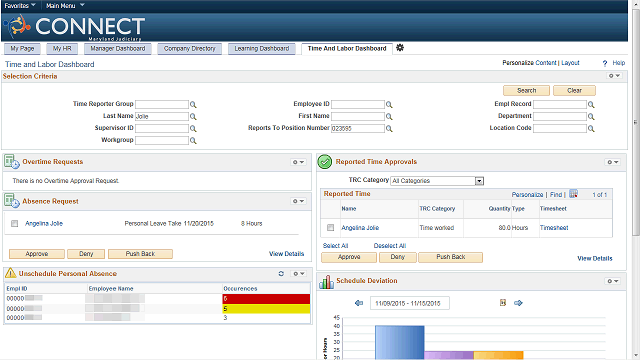Image resolution: width=640 pixels, height=360 pixels.
Task: Click the Layout link
Action: click(x=570, y=63)
